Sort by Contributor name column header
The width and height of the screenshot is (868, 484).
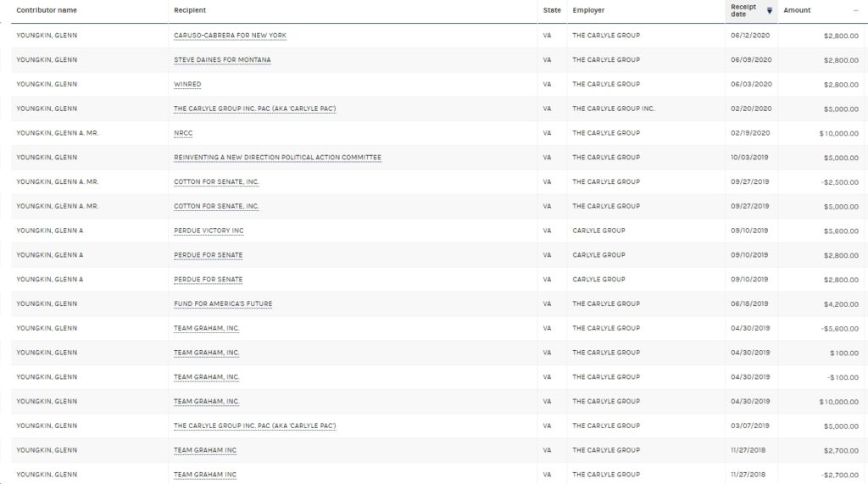pyautogui.click(x=47, y=10)
